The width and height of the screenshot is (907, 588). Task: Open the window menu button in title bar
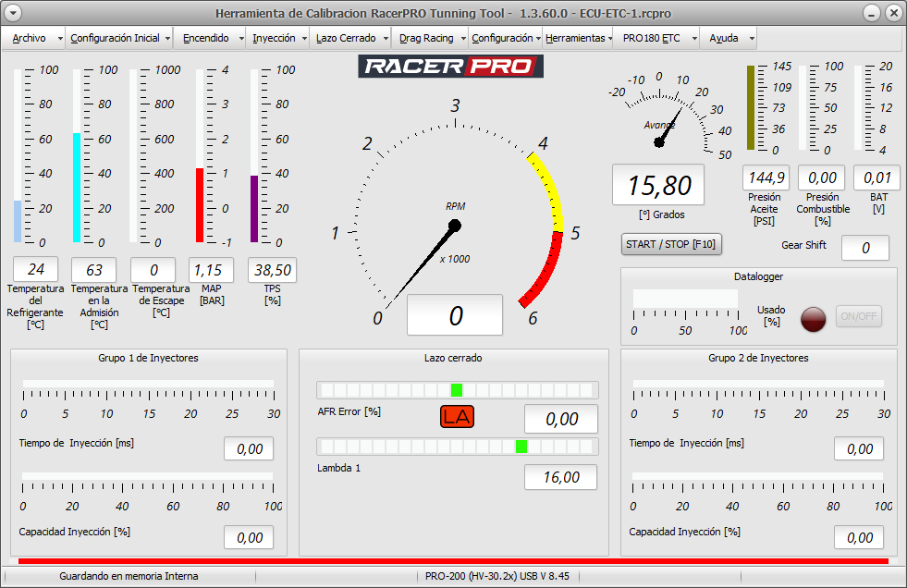(13, 13)
